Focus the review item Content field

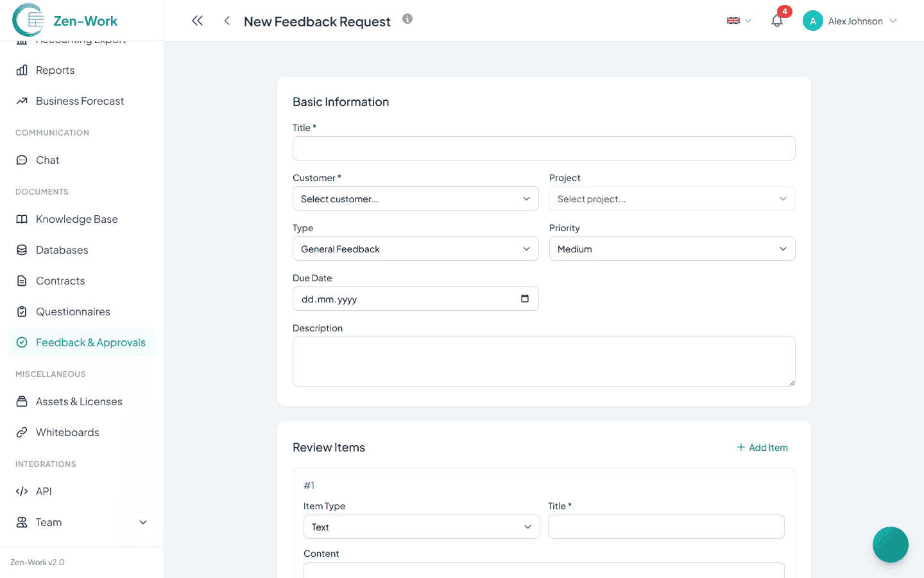pos(544,570)
